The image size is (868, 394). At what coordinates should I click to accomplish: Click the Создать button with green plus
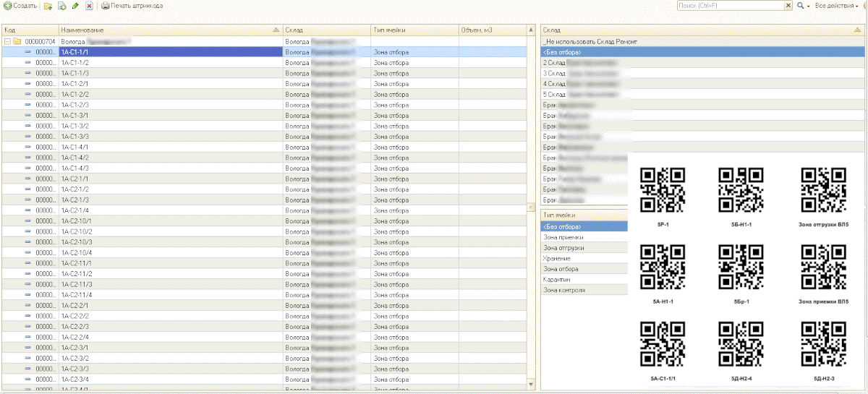[21, 5]
